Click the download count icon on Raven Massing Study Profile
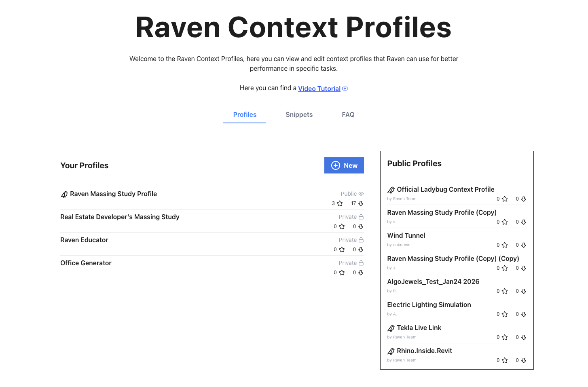The height and width of the screenshot is (387, 588). [361, 203]
